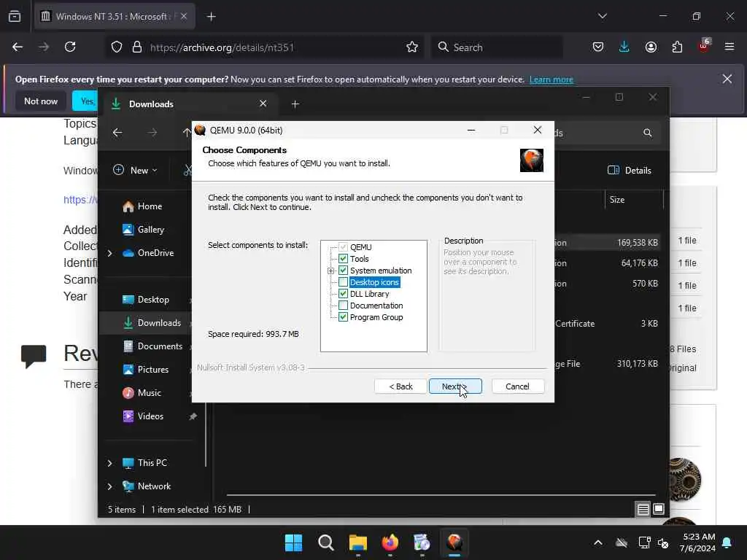Open the Pocket save icon

tap(598, 47)
